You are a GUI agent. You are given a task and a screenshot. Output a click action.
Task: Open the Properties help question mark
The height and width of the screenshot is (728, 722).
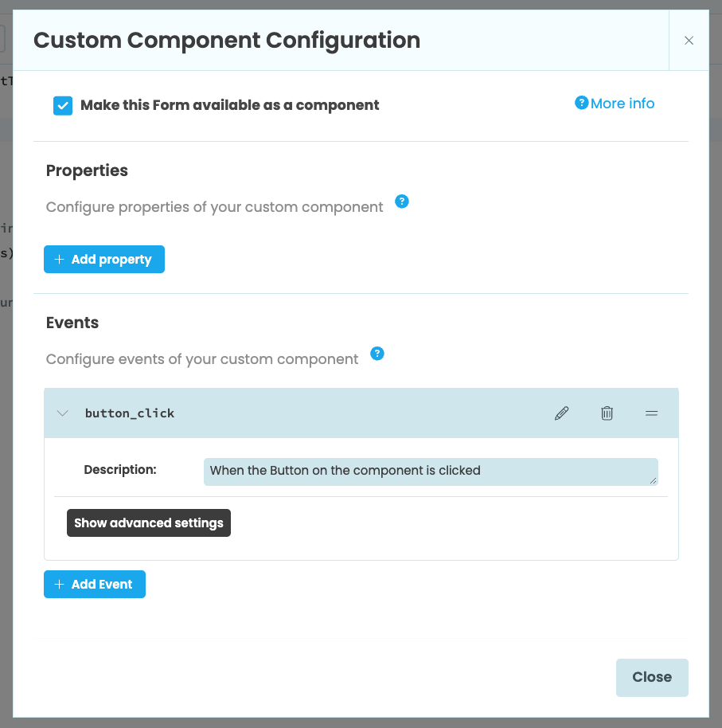(402, 202)
